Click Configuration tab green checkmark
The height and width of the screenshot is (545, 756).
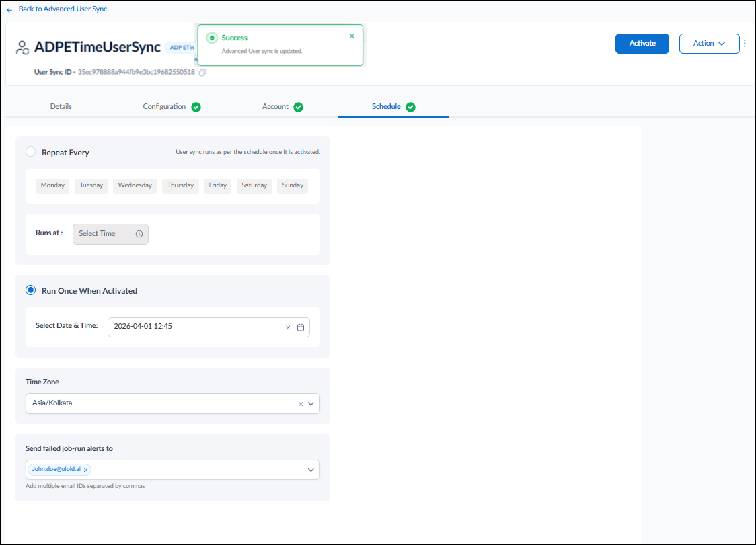[x=196, y=107]
